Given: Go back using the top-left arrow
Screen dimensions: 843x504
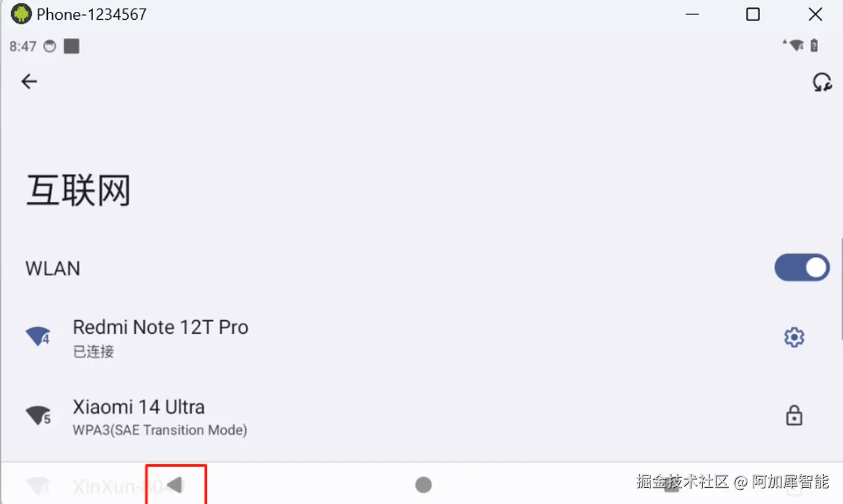Looking at the screenshot, I should 29,81.
